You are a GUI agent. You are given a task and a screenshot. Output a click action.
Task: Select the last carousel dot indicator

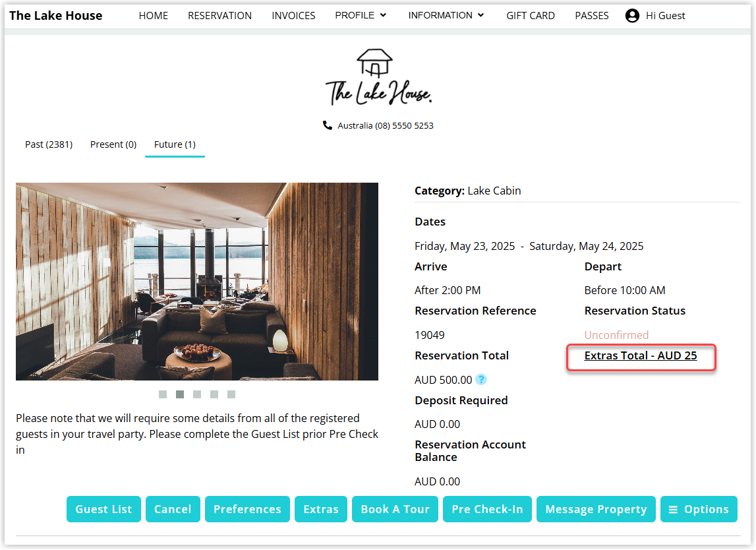[231, 394]
